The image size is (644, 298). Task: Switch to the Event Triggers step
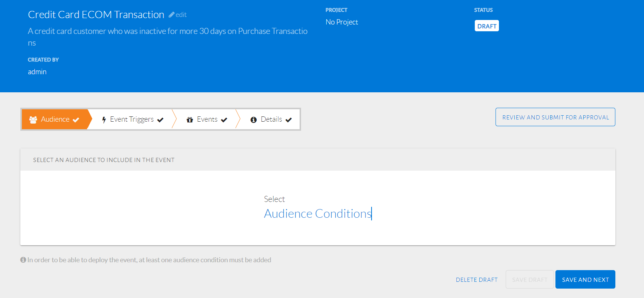pyautogui.click(x=132, y=119)
